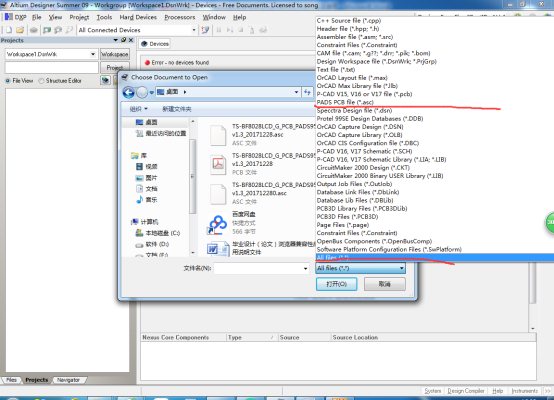Choose PCB3D Files (*.PCB3D) filter
Image resolution: width=554 pixels, height=400 pixels.
[347, 217]
